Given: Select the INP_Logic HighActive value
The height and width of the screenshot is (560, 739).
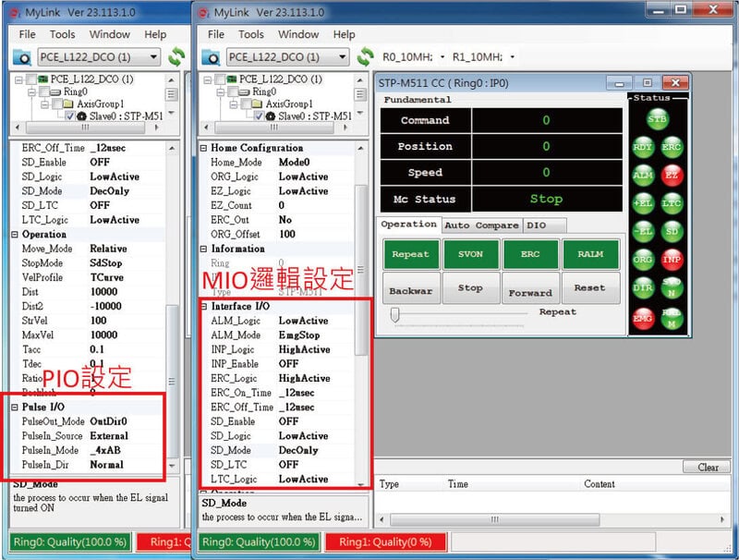Looking at the screenshot, I should [x=304, y=349].
